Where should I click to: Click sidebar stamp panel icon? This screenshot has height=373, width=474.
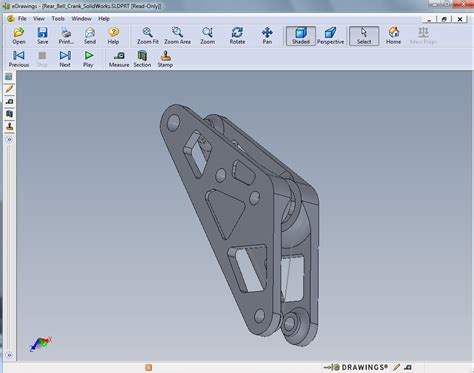(x=9, y=126)
